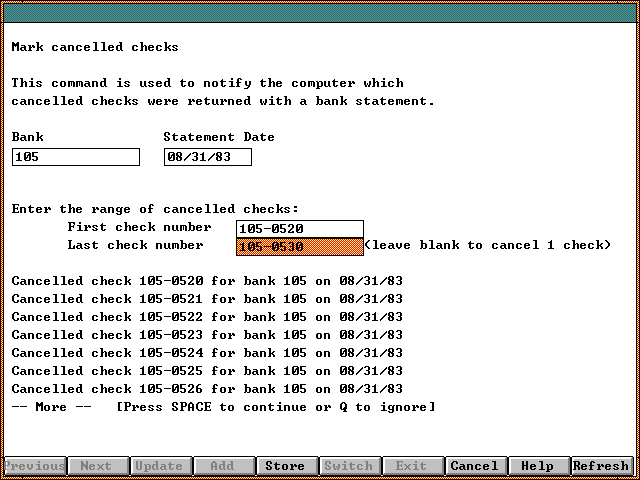Click the leave blank hint text
This screenshot has height=480, width=640.
tap(487, 246)
